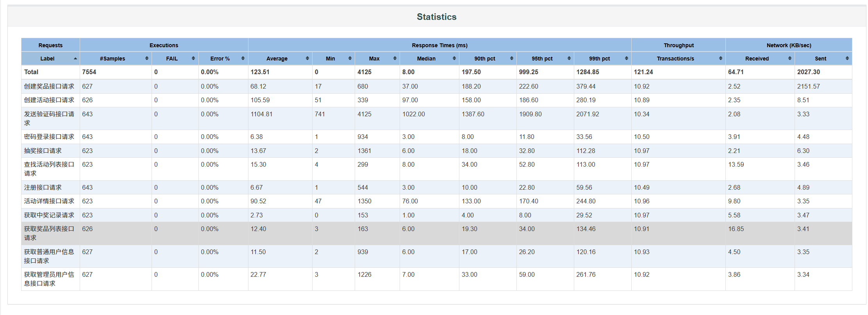Click the 95th pct sort arrows icon

coord(569,59)
